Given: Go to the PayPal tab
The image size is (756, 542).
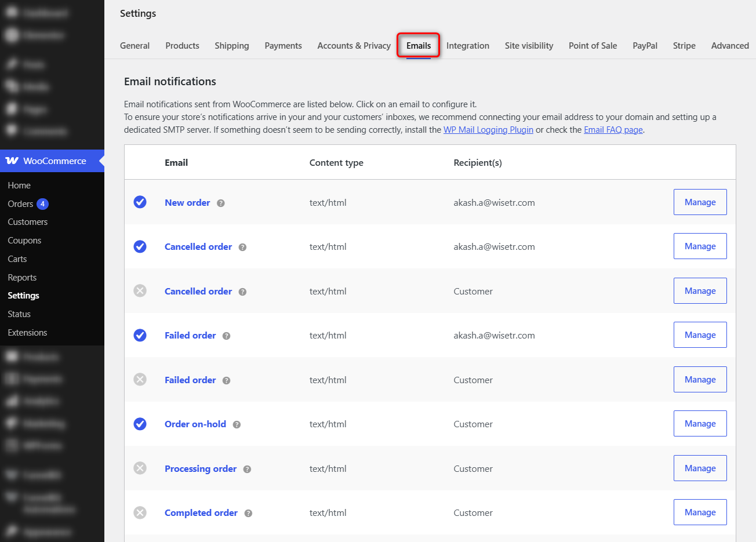Looking at the screenshot, I should [x=645, y=46].
